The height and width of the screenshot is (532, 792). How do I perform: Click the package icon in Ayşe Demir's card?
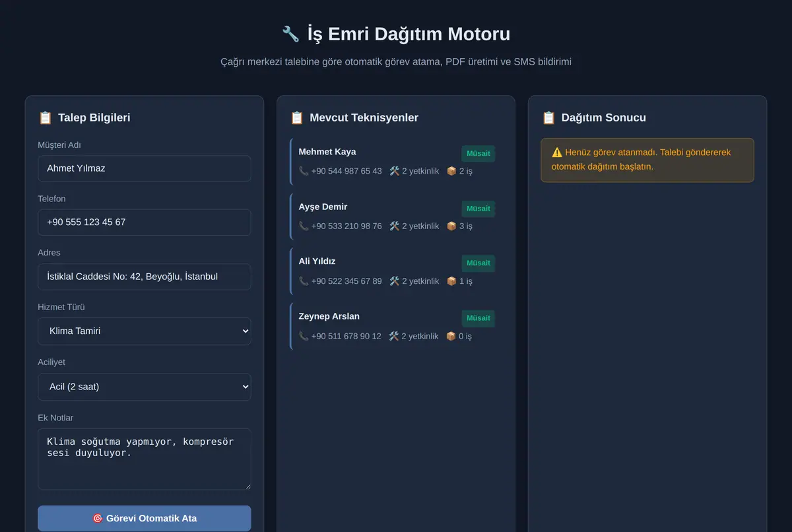click(x=451, y=226)
